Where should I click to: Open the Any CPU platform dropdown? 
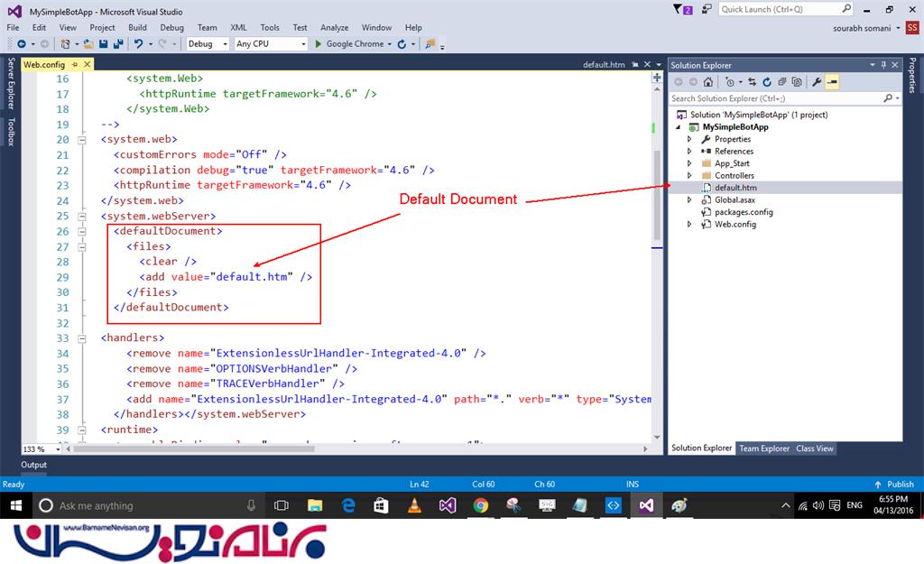point(269,43)
